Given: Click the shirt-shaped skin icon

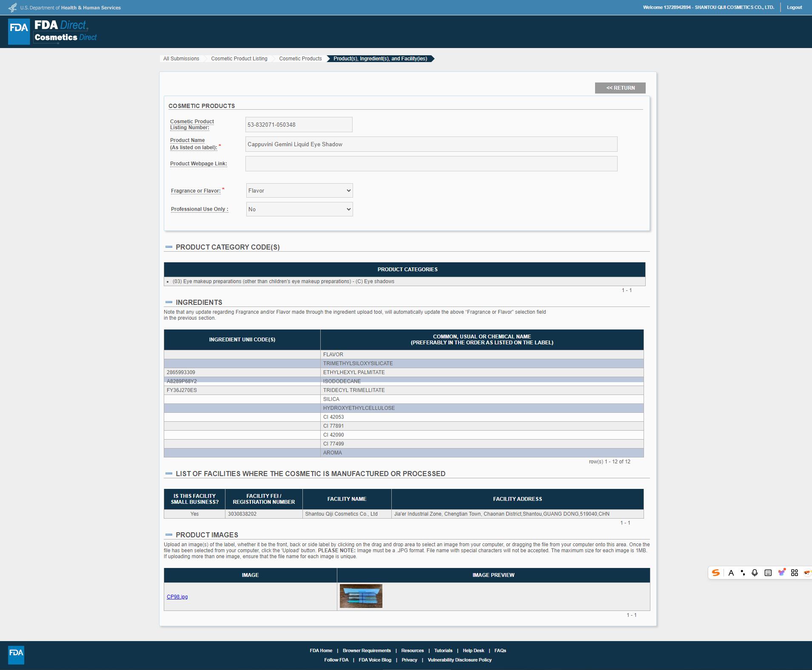Looking at the screenshot, I should pyautogui.click(x=781, y=573).
